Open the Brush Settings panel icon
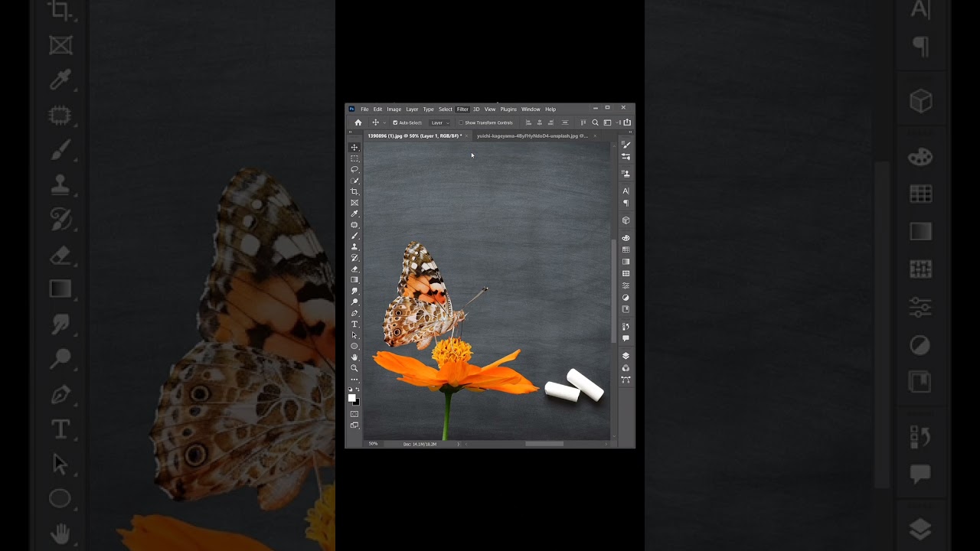980x551 pixels. 626,156
